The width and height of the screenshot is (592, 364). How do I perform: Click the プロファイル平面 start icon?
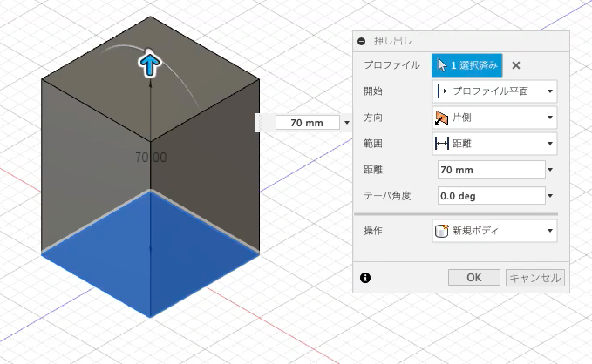441,91
